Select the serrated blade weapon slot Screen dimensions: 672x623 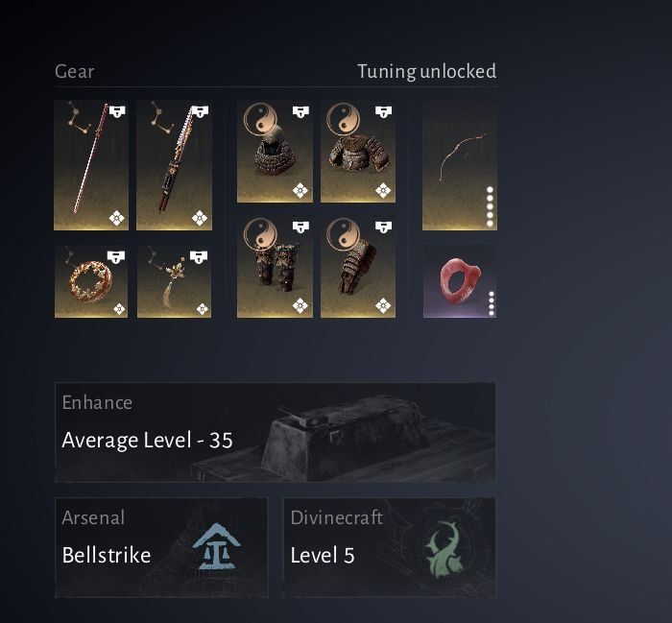tap(174, 165)
